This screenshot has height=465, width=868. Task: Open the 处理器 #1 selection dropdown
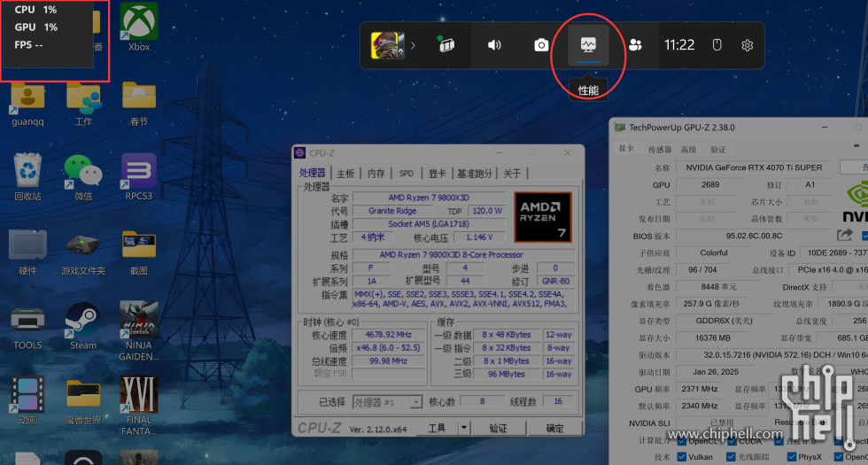click(x=388, y=402)
